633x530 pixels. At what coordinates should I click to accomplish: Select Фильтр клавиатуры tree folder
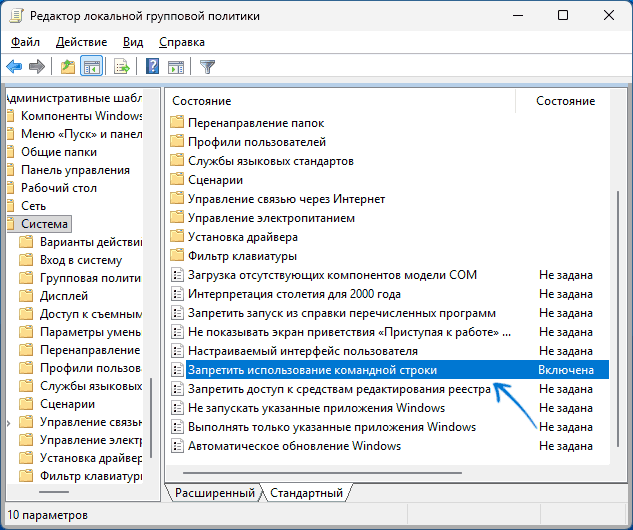[x=90, y=476]
